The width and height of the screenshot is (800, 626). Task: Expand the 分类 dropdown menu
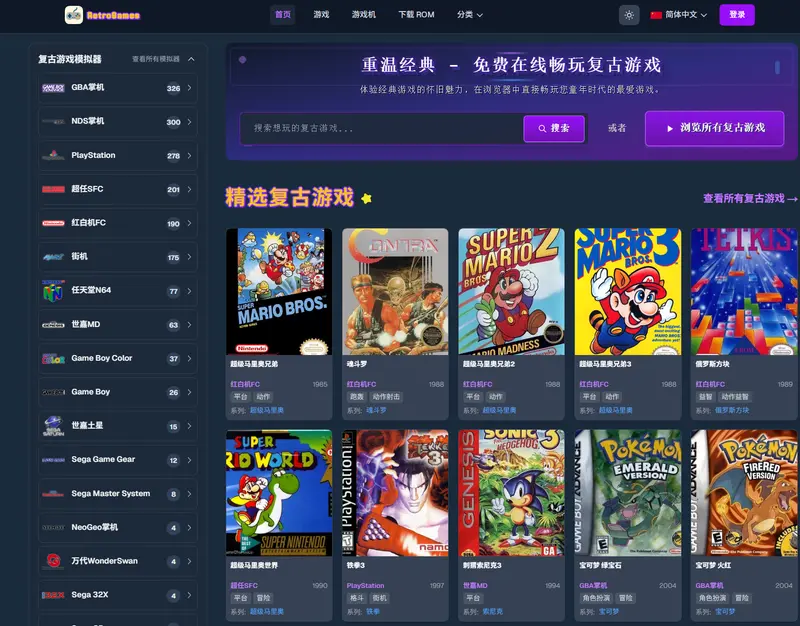[469, 15]
